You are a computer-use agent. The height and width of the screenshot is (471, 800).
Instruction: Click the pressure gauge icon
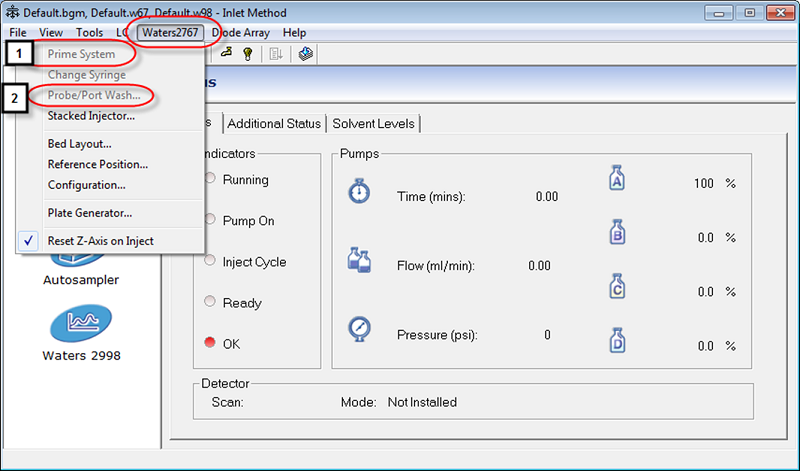coord(359,329)
